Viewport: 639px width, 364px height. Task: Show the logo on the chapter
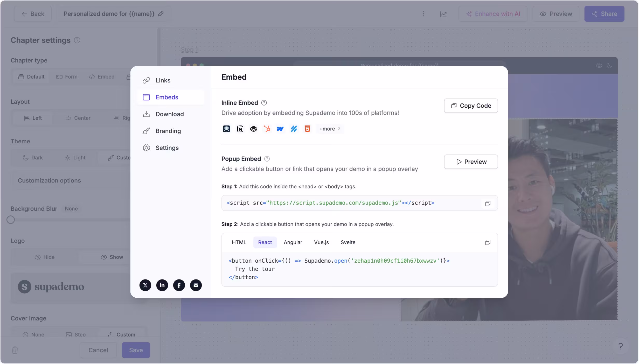112,257
